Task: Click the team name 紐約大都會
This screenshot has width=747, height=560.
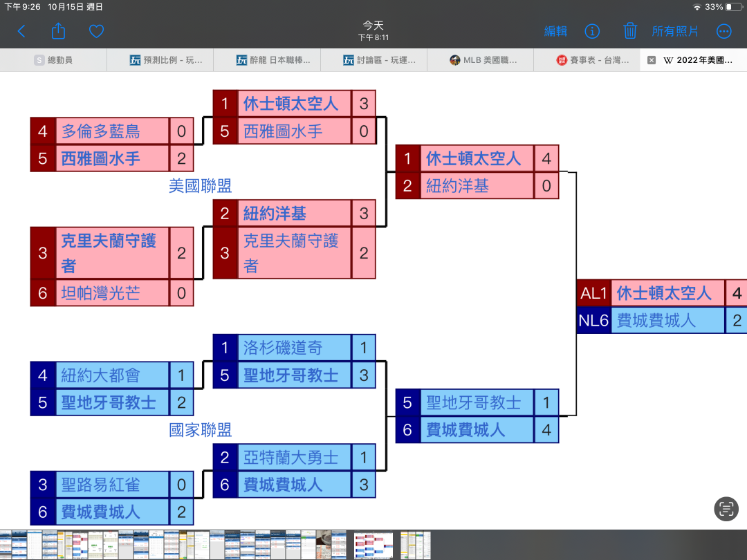Action: pyautogui.click(x=100, y=375)
